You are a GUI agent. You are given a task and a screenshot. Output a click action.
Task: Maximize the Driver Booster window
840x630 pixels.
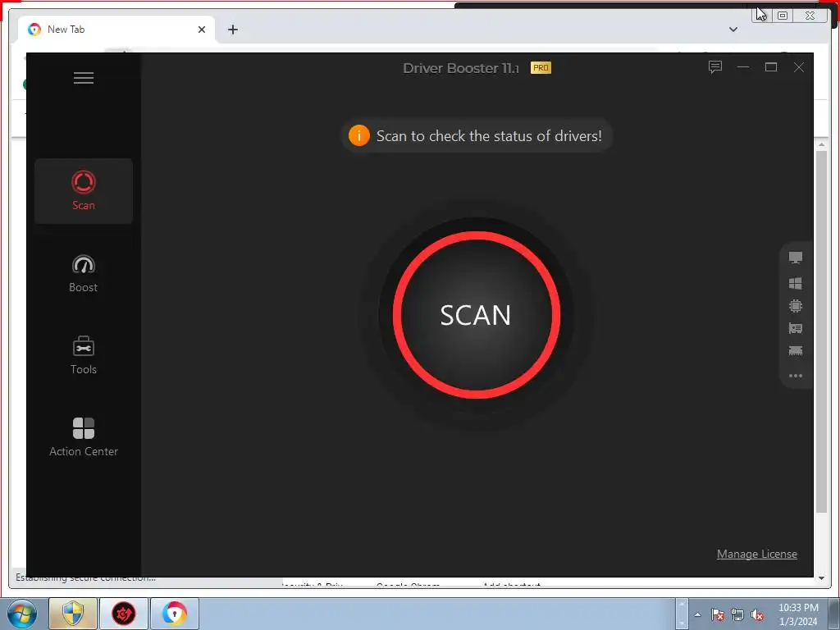pyautogui.click(x=771, y=67)
